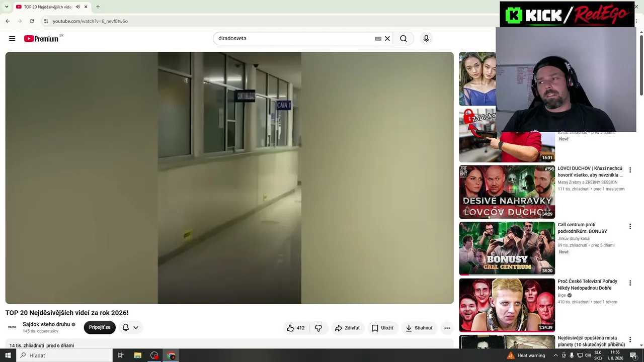Click the magnifier search button

click(x=404, y=39)
